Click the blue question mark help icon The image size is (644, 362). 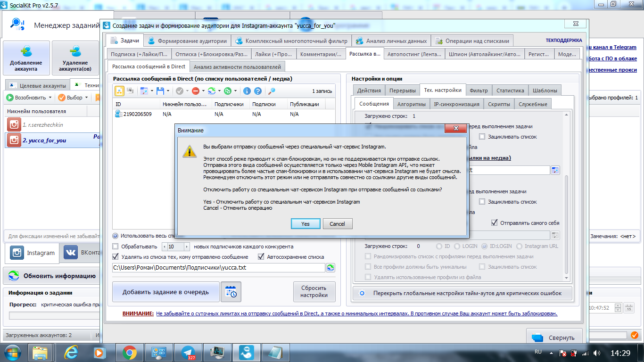(258, 91)
